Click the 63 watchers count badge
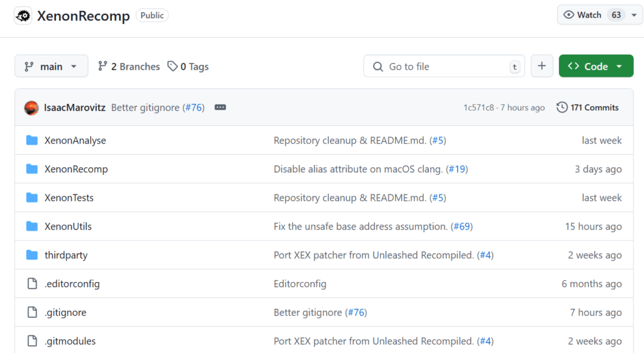The image size is (644, 353). (x=616, y=15)
